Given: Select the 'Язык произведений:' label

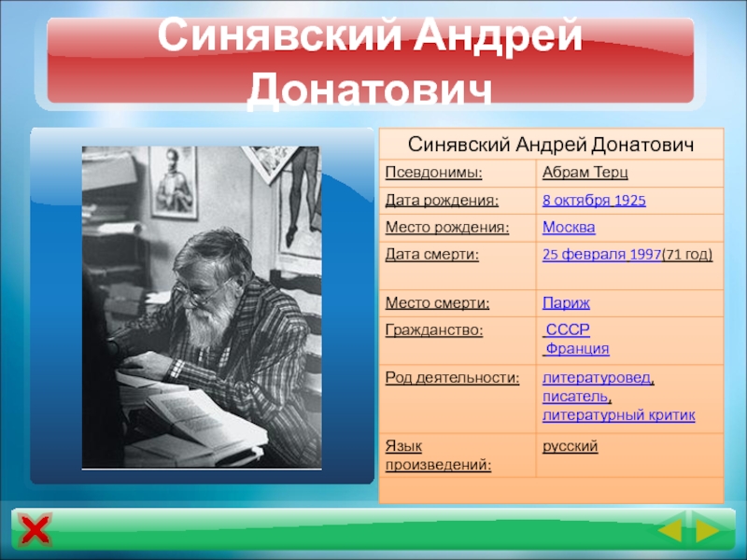Looking at the screenshot, I should 438,455.
